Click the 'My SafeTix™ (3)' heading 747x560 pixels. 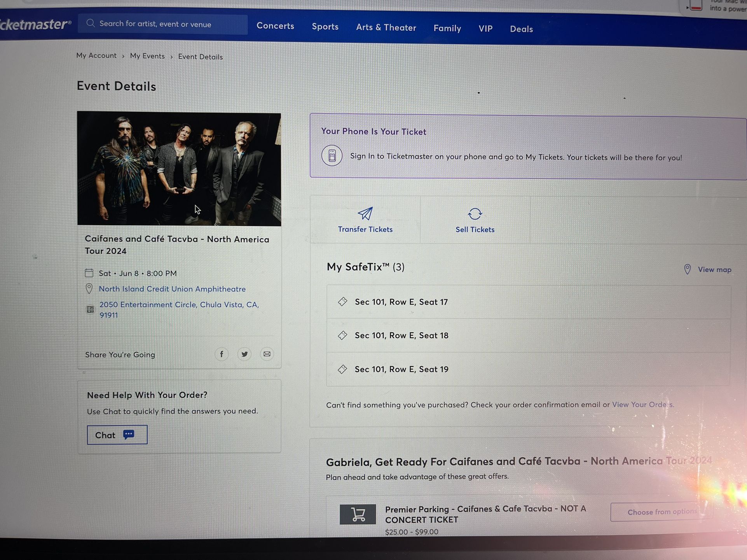(x=365, y=267)
